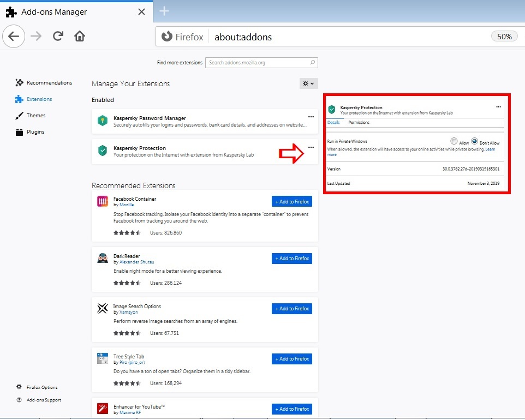Click Users: 826,860 text
525x420 pixels.
166,232
